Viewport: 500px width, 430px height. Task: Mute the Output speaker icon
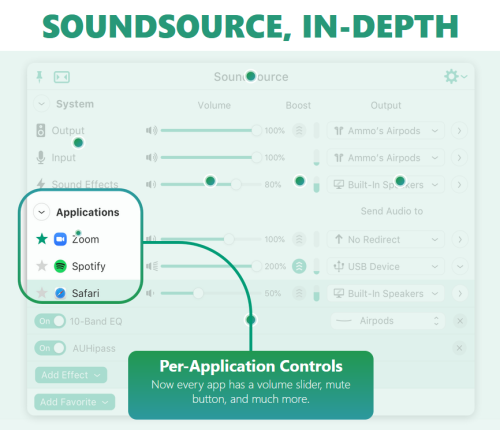[152, 130]
